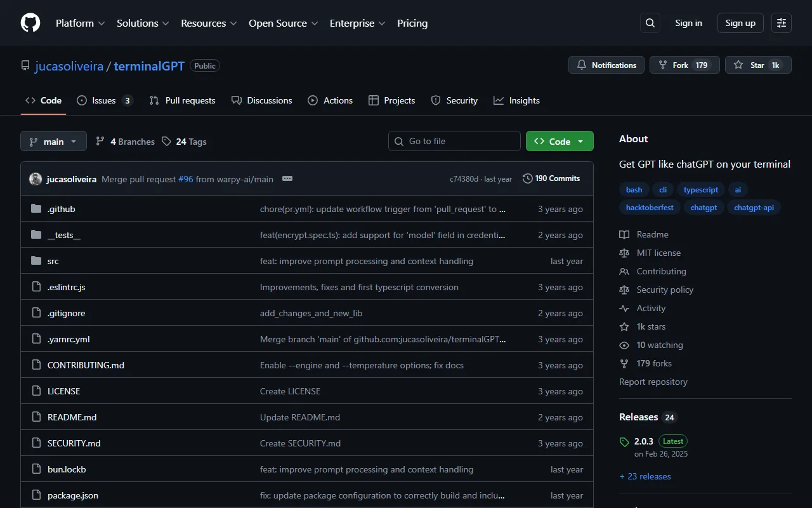812x508 pixels.
Task: Click the typescript topic tag
Action: [x=700, y=189]
